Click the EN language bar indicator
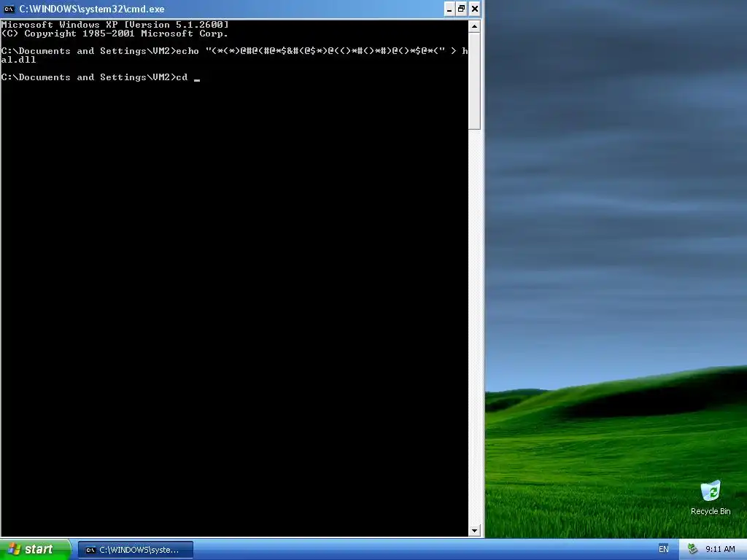The height and width of the screenshot is (560, 747). 664,550
